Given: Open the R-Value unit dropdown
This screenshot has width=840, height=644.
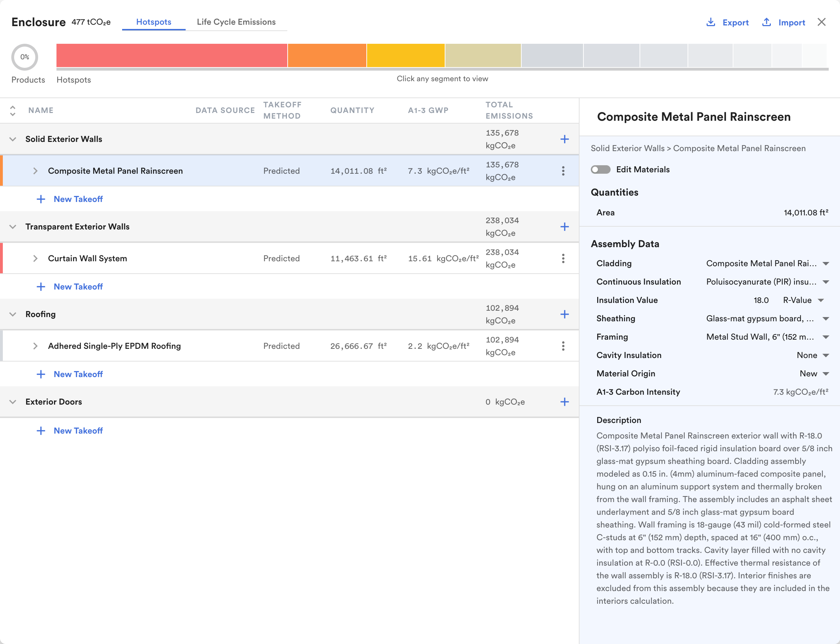Looking at the screenshot, I should [803, 300].
